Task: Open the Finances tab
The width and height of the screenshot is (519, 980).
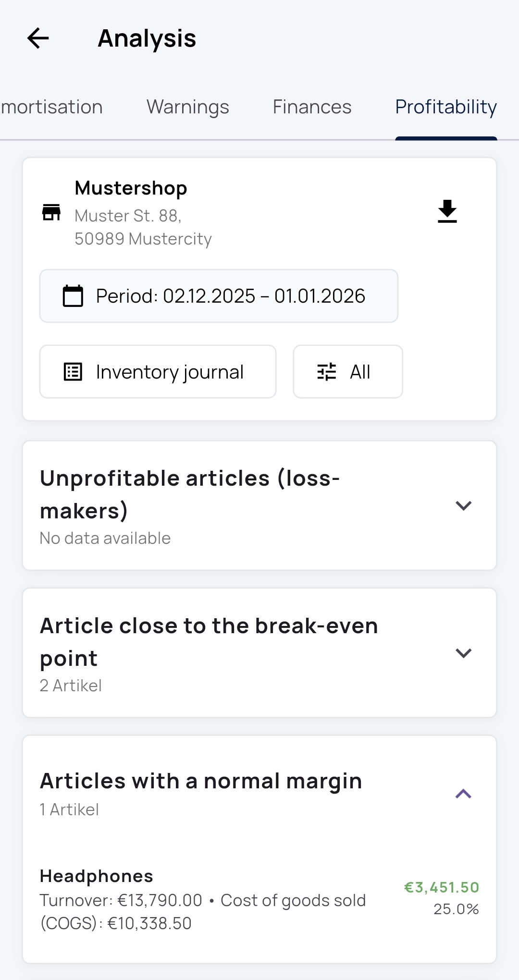Action: point(312,107)
